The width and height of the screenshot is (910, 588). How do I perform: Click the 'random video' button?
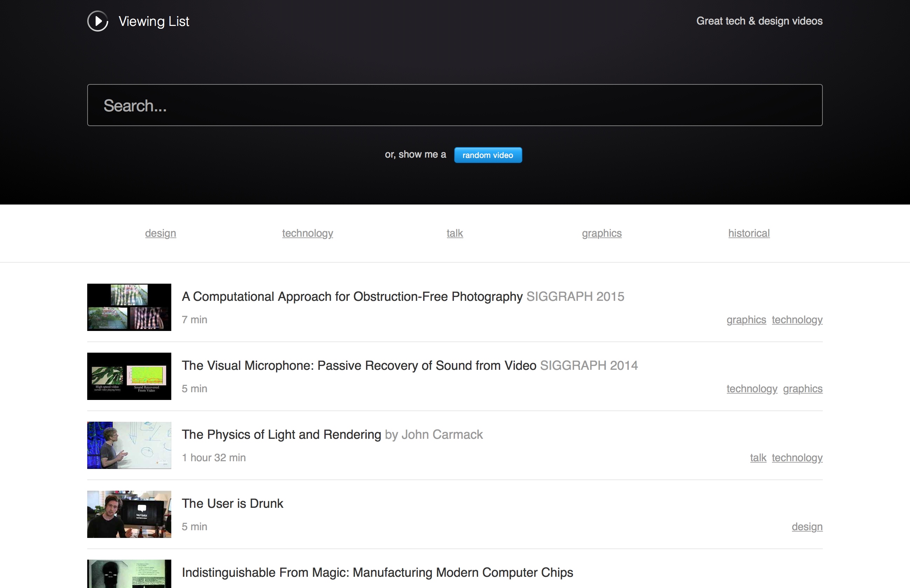(488, 155)
